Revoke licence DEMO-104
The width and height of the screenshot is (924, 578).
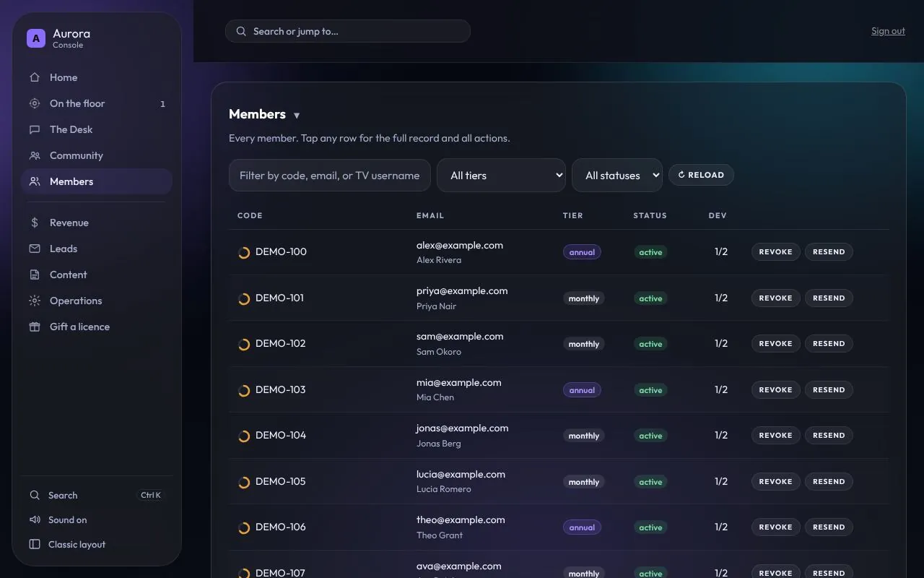tap(776, 436)
